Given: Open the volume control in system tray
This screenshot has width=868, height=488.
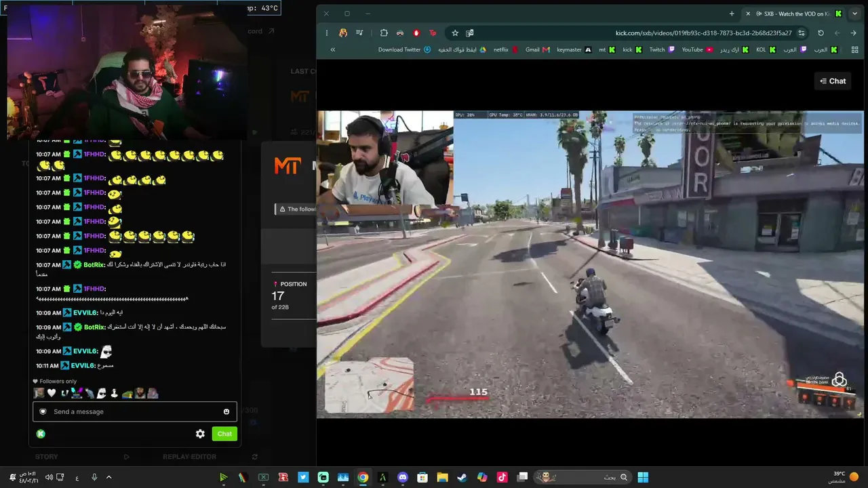Looking at the screenshot, I should point(48,477).
